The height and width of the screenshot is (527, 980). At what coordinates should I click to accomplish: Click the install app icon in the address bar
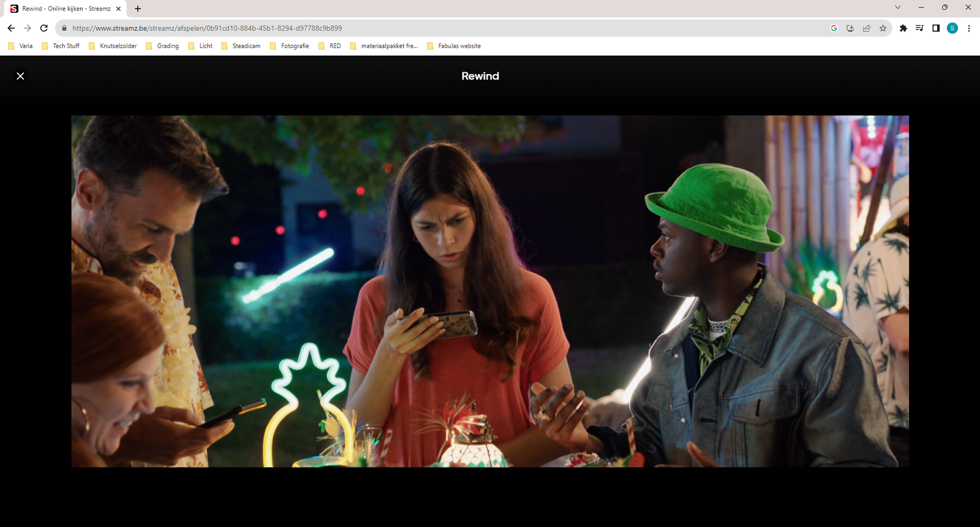[x=850, y=28]
